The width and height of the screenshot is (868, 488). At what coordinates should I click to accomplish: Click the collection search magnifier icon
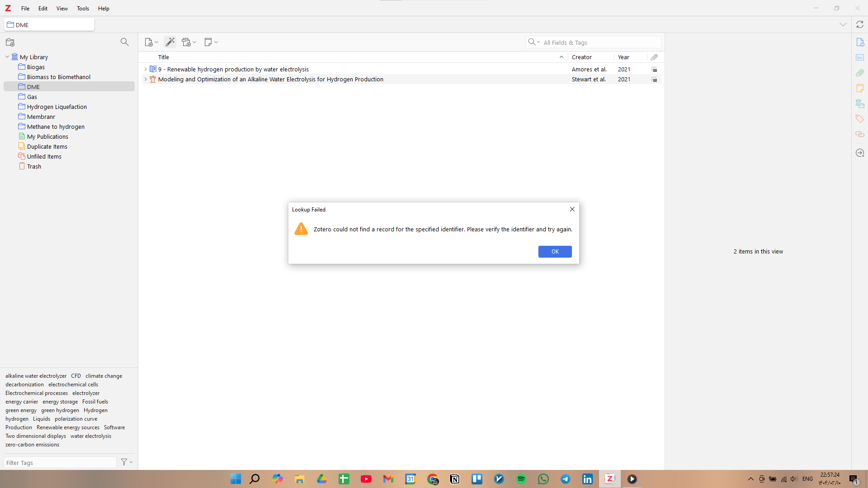(124, 42)
